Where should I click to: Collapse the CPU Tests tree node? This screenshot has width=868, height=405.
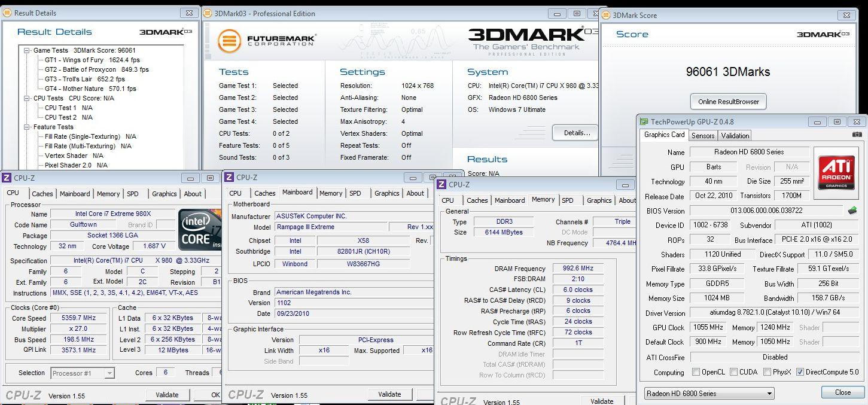27,98
